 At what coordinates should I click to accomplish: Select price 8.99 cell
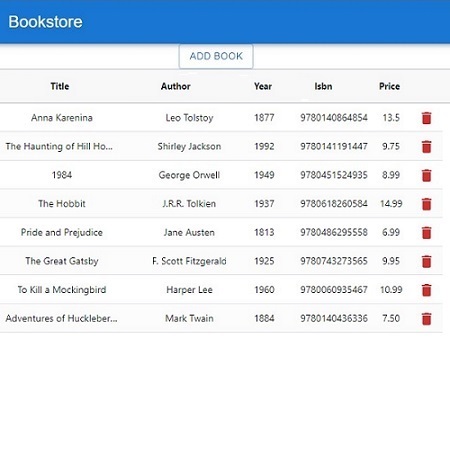[391, 175]
